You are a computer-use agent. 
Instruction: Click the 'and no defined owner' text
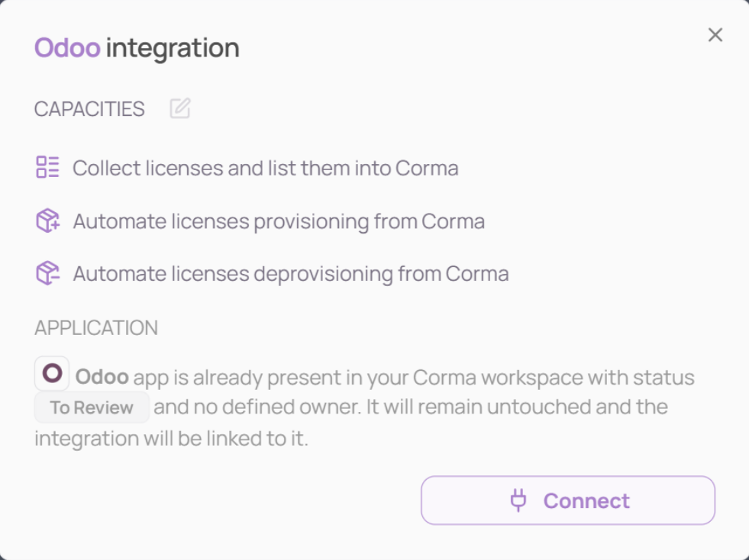257,407
